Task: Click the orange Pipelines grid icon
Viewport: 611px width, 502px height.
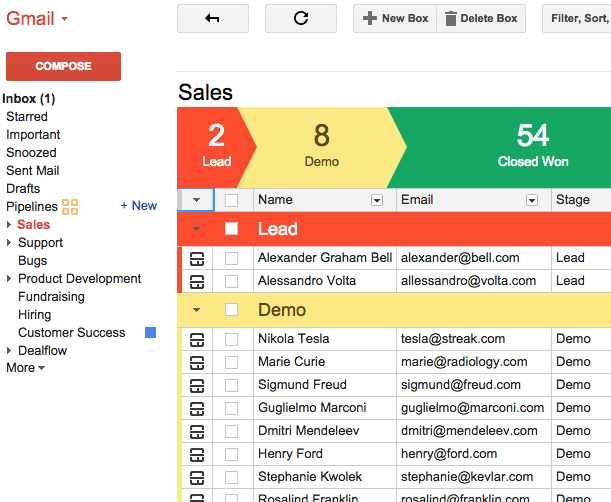Action: point(70,207)
